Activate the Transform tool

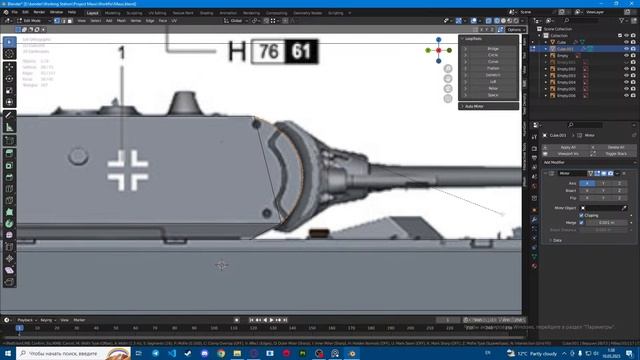9,102
